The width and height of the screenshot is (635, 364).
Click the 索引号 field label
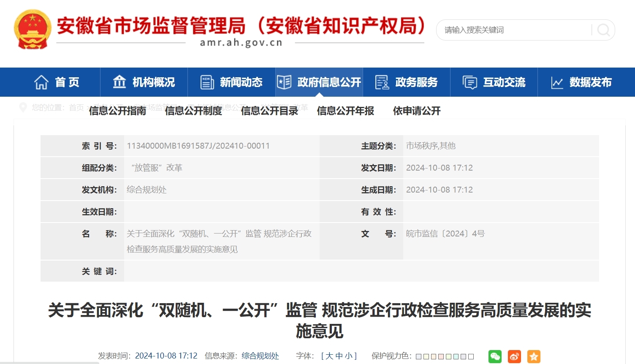tap(99, 146)
